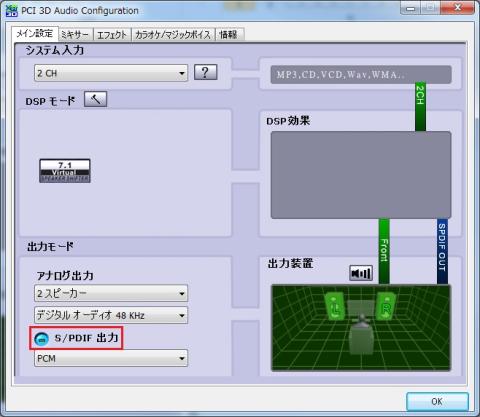Open the 2スピーカー analog output dropdown

click(111, 294)
